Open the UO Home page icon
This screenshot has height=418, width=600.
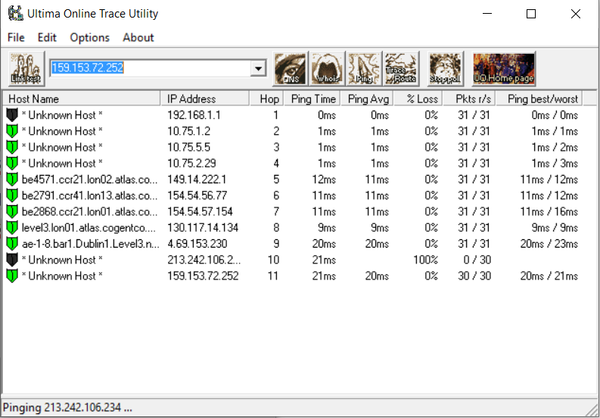click(x=504, y=68)
